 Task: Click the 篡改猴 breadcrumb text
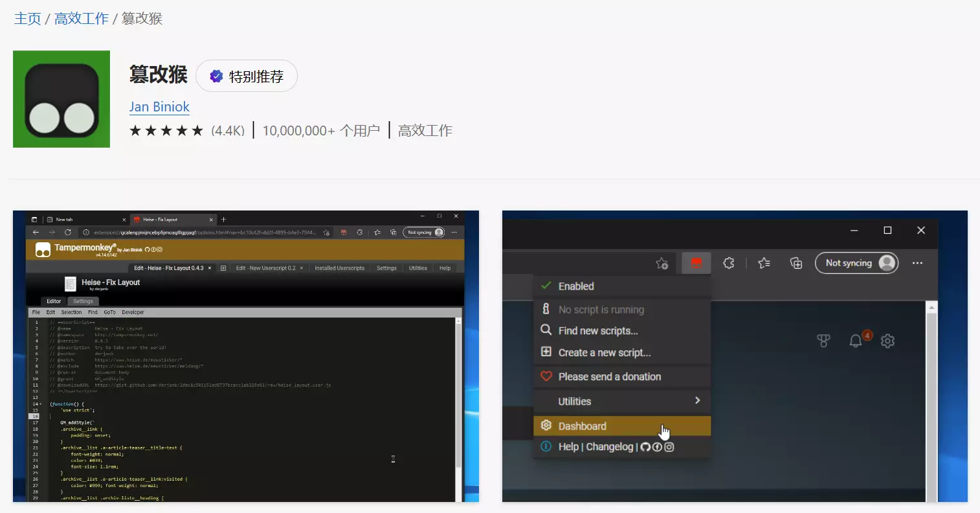pos(142,18)
